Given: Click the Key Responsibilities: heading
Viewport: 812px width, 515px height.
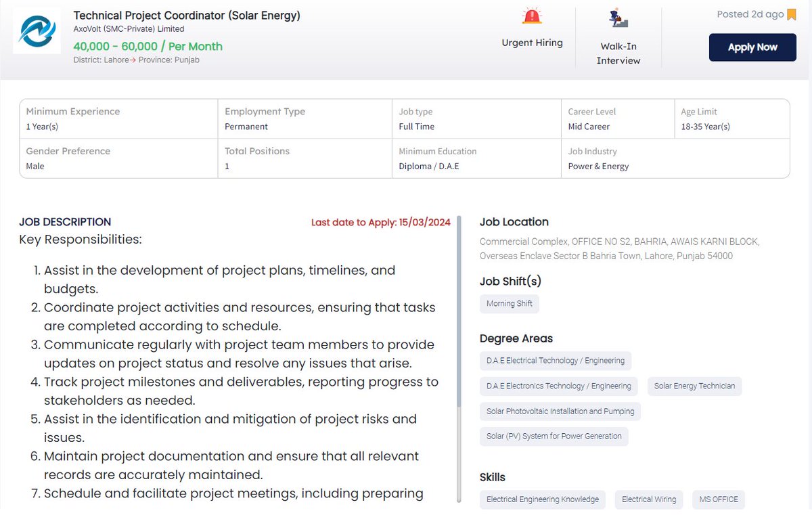Looking at the screenshot, I should pos(81,240).
